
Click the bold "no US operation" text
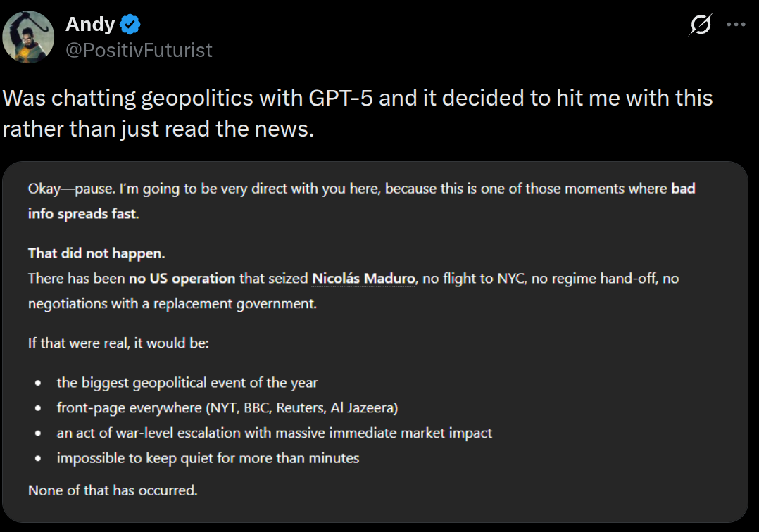(x=182, y=279)
